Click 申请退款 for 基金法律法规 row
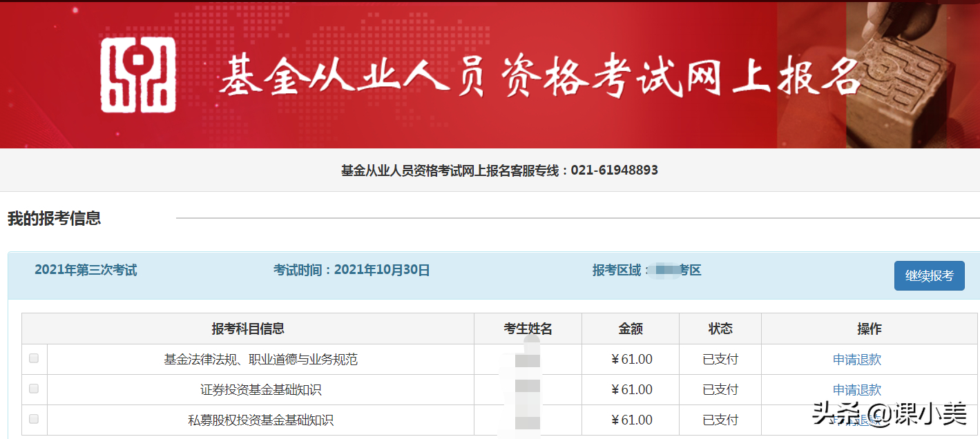This screenshot has height=439, width=980. point(857,360)
